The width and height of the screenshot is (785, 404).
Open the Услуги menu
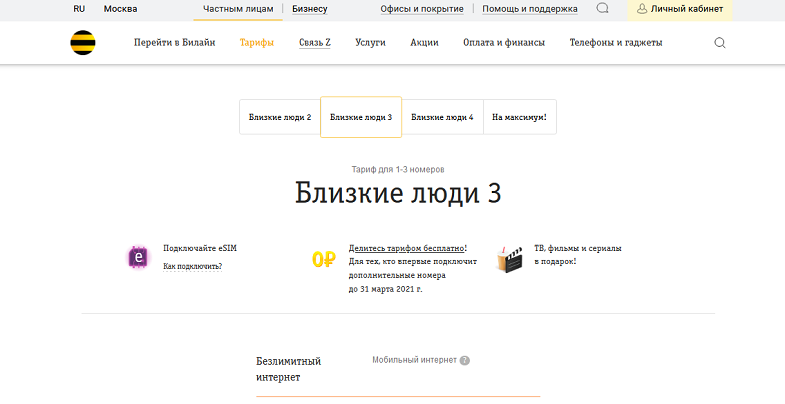(370, 43)
